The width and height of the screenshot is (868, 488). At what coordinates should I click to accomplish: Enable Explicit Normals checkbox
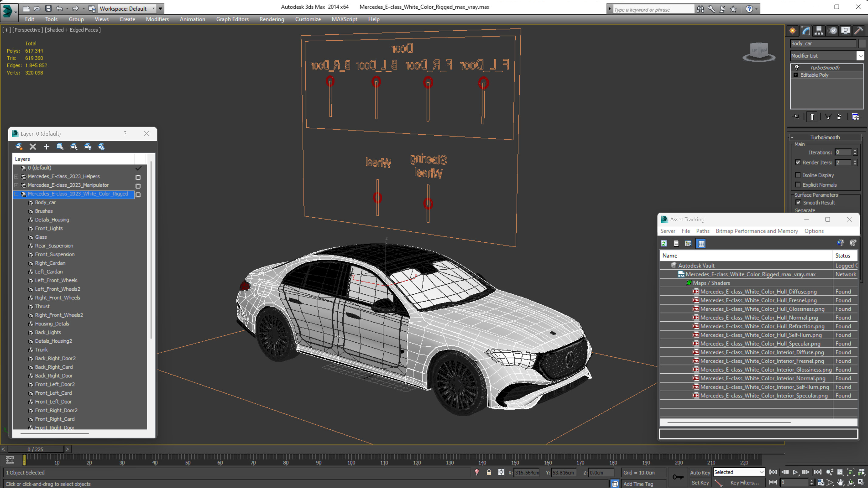point(798,185)
